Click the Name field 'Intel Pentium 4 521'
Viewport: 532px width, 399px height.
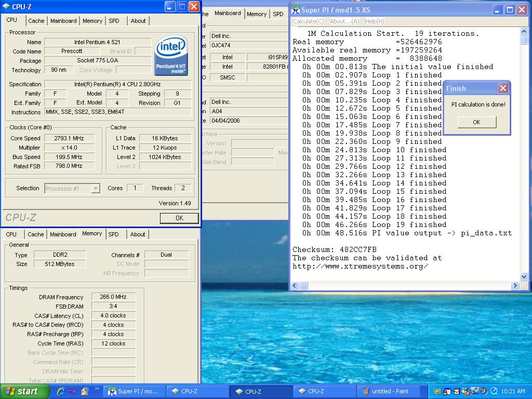click(97, 42)
